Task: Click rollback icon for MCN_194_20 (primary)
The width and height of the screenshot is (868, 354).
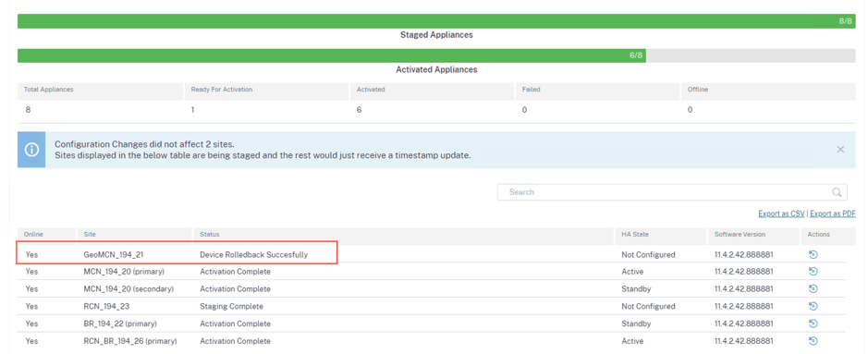Action: pos(813,272)
